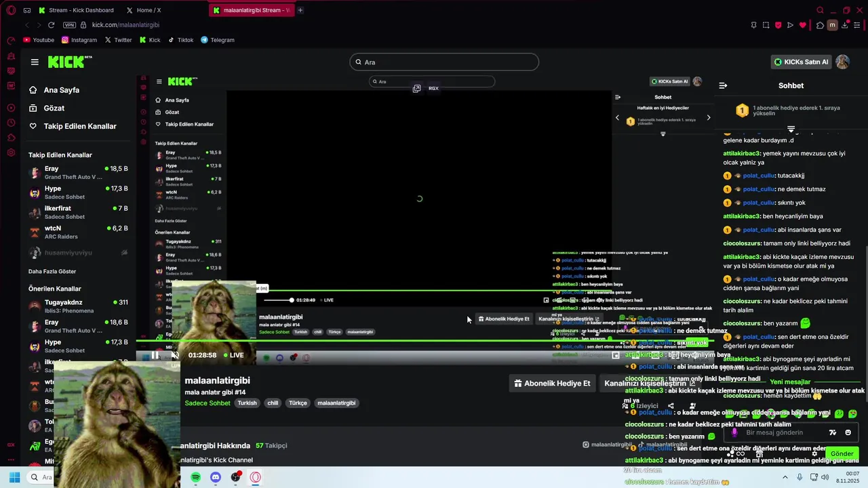Screen dimensions: 868x488
Task: Click inner stream Abonelik Hediye Et
Action: [x=504, y=319]
